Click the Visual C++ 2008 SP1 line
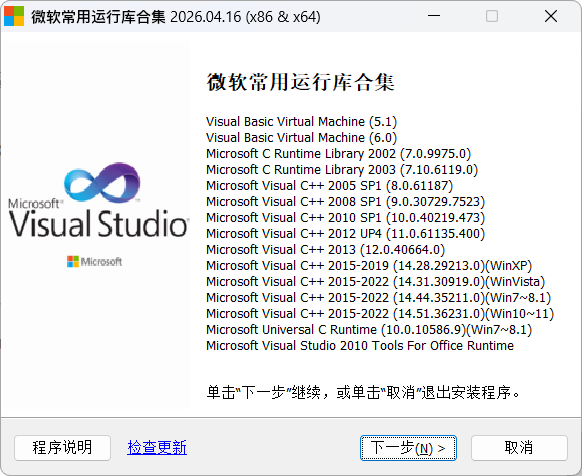Image resolution: width=582 pixels, height=476 pixels. (346, 202)
